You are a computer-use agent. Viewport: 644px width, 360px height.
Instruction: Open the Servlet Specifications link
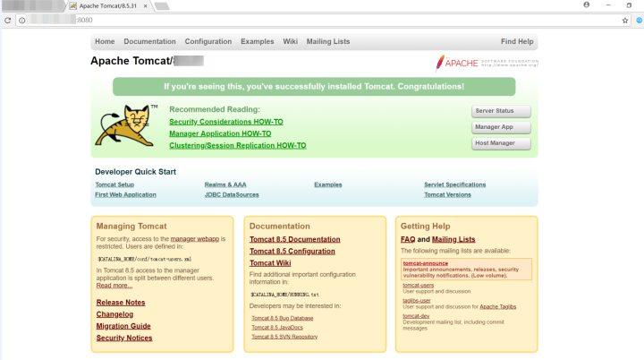pyautogui.click(x=454, y=184)
